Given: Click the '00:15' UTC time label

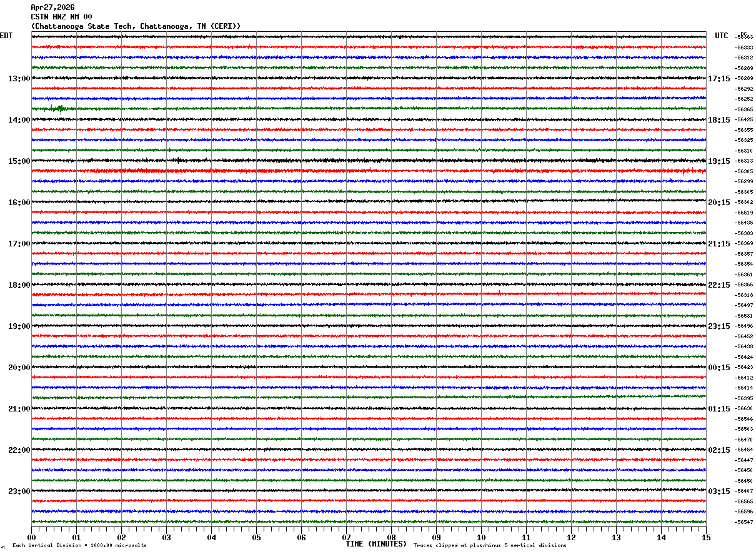Looking at the screenshot, I should pyautogui.click(x=719, y=368).
